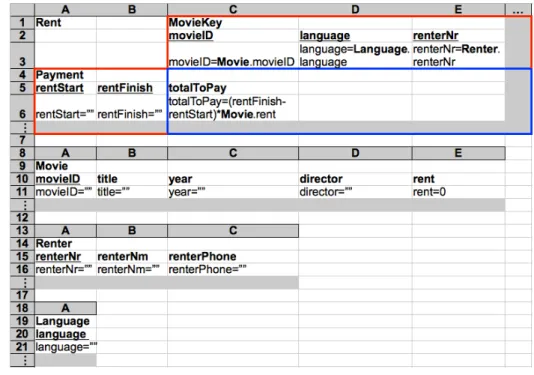Click column D header in row 8
This screenshot has width=534, height=375.
point(355,153)
